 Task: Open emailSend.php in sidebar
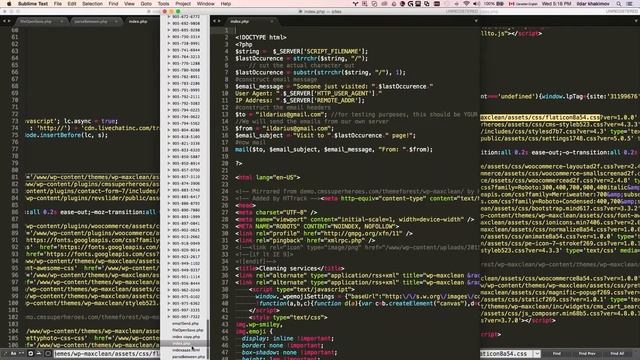[x=185, y=323]
